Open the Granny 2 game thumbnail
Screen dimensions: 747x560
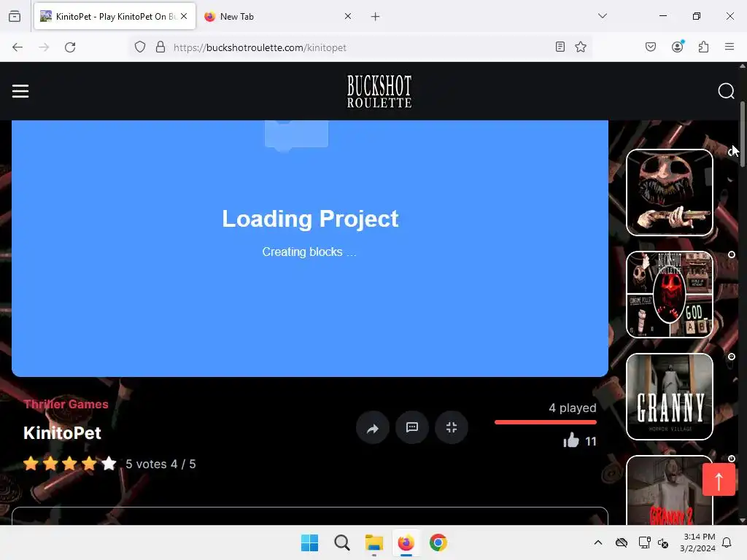coord(670,491)
